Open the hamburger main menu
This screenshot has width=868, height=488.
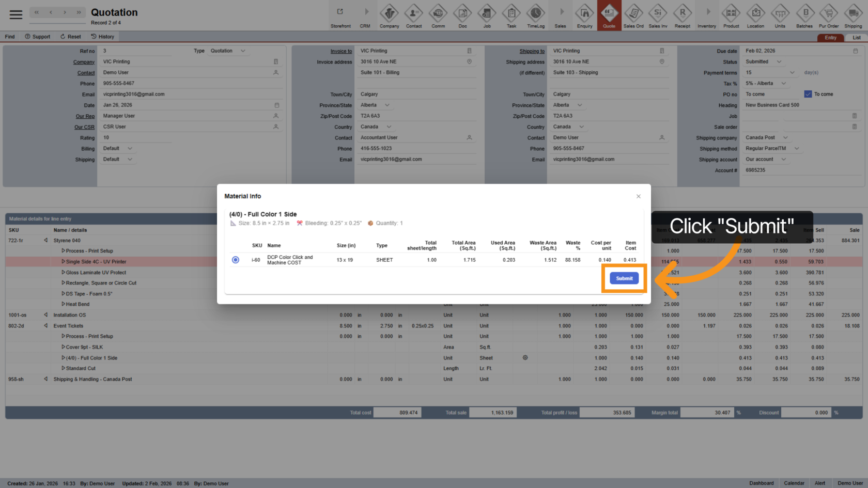(x=16, y=14)
